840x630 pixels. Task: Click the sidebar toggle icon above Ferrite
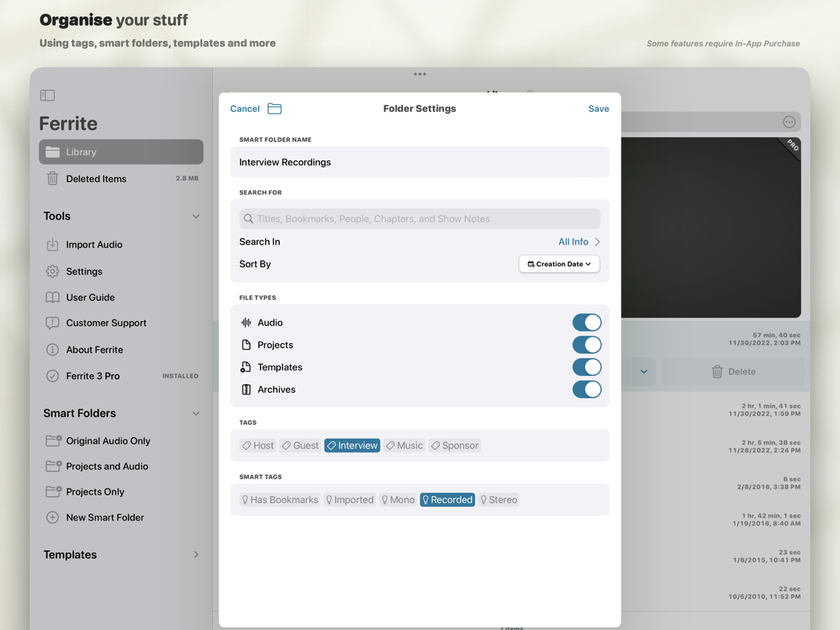coord(47,95)
